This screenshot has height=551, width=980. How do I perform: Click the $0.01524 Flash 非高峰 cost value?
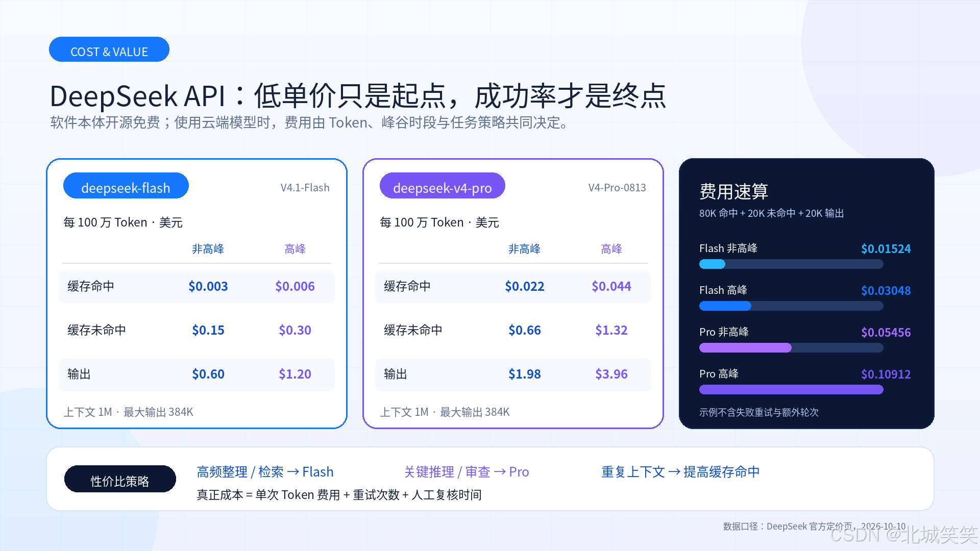(886, 249)
